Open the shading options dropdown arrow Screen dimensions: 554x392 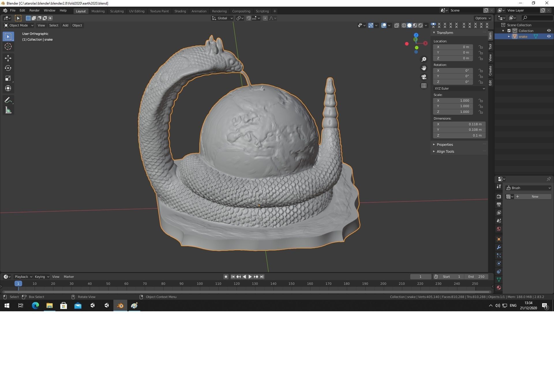click(426, 26)
